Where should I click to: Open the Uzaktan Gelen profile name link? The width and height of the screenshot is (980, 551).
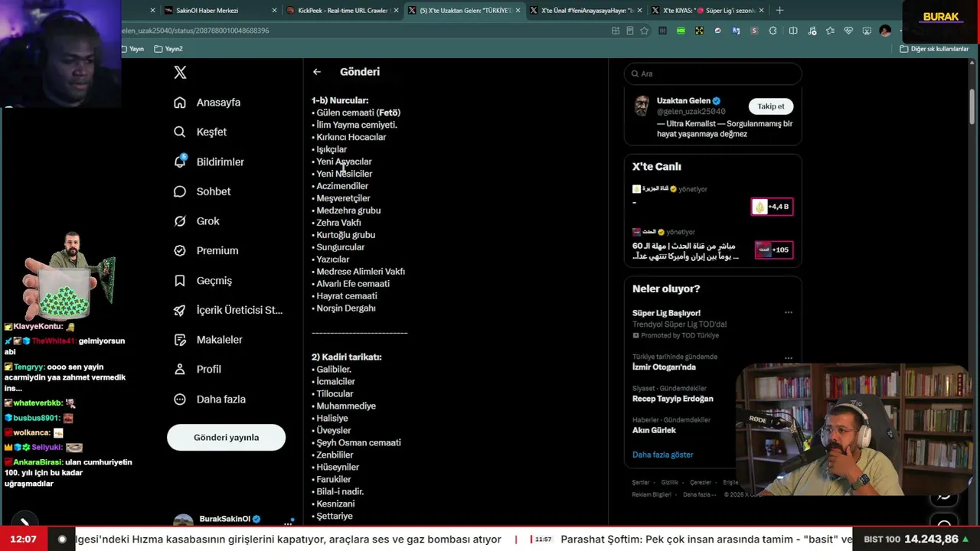coord(683,101)
